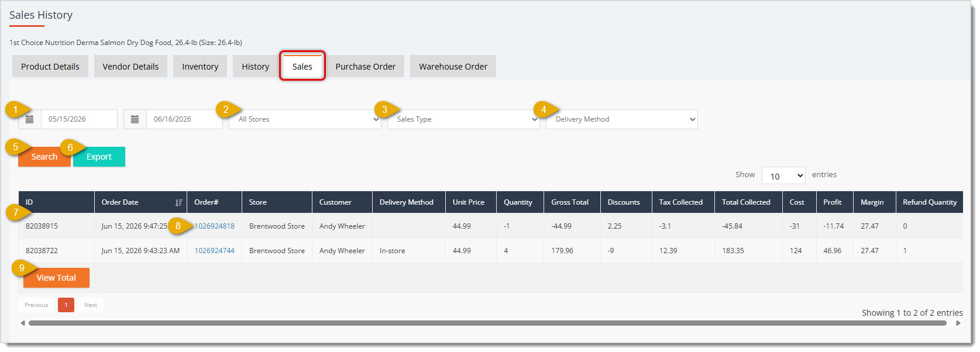Select ID cell 82038722
This screenshot has width=980, height=352.
(x=42, y=251)
